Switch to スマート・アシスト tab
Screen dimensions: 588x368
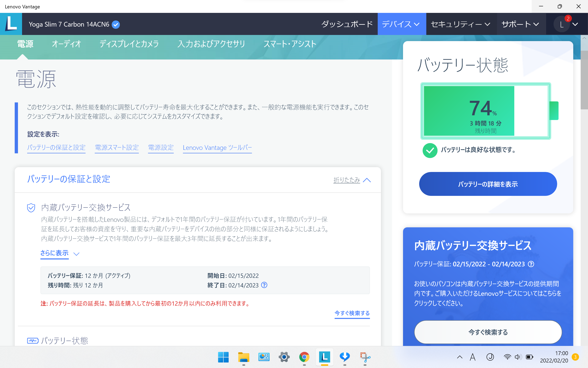(x=290, y=44)
